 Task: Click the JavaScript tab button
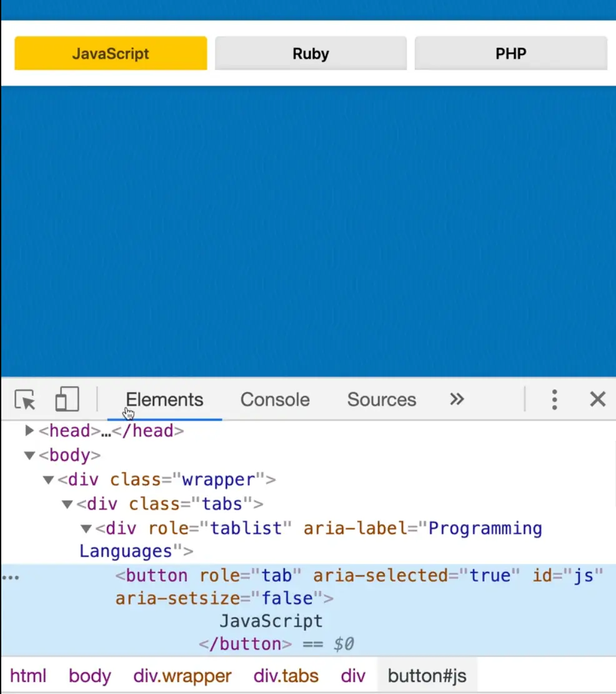point(111,53)
